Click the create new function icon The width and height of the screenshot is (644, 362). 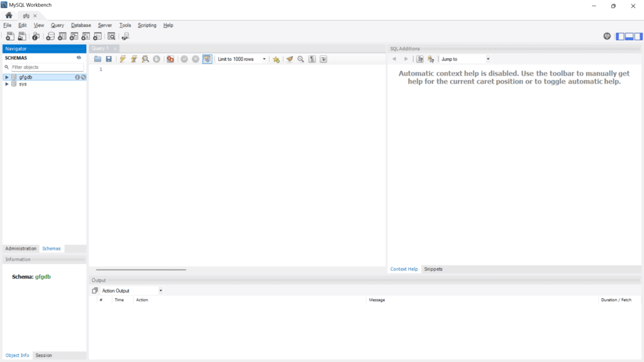[97, 36]
